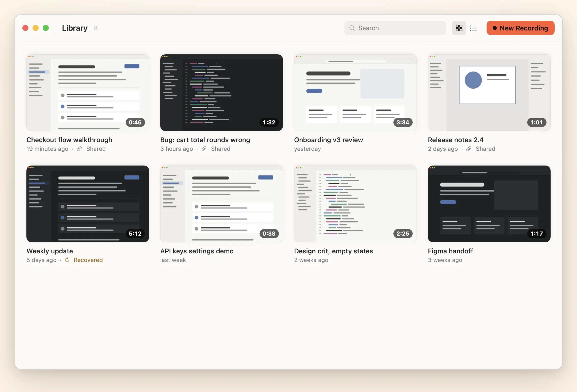Screen dimensions: 577x392
Task: Click the 3:34 duration badge
Action: (403, 122)
